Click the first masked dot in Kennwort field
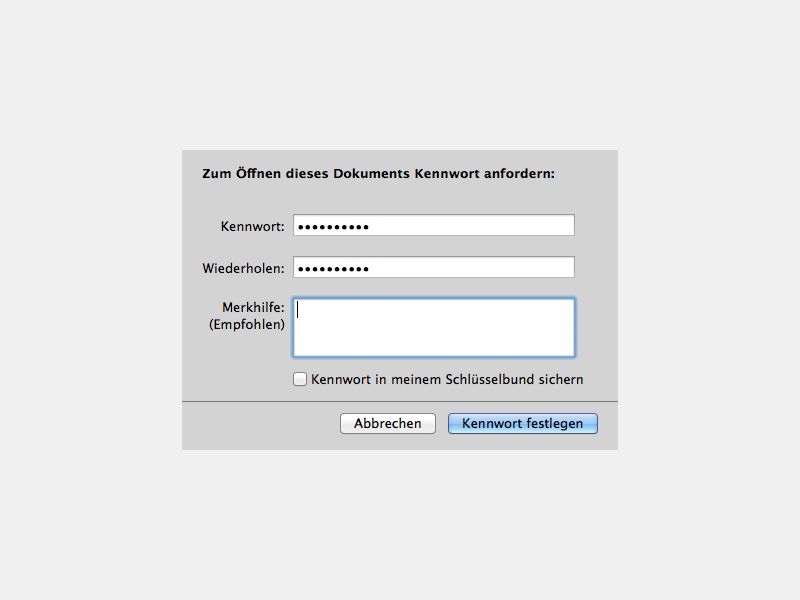 tap(301, 227)
